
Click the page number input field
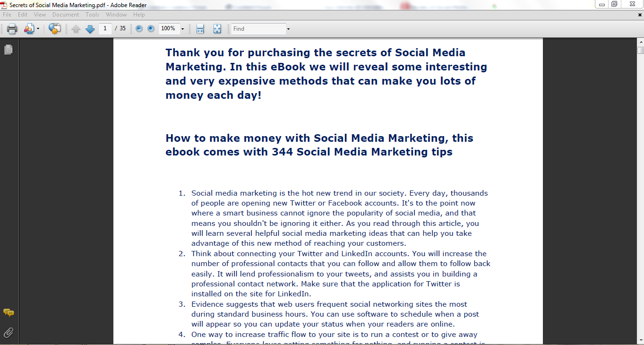[x=105, y=28]
